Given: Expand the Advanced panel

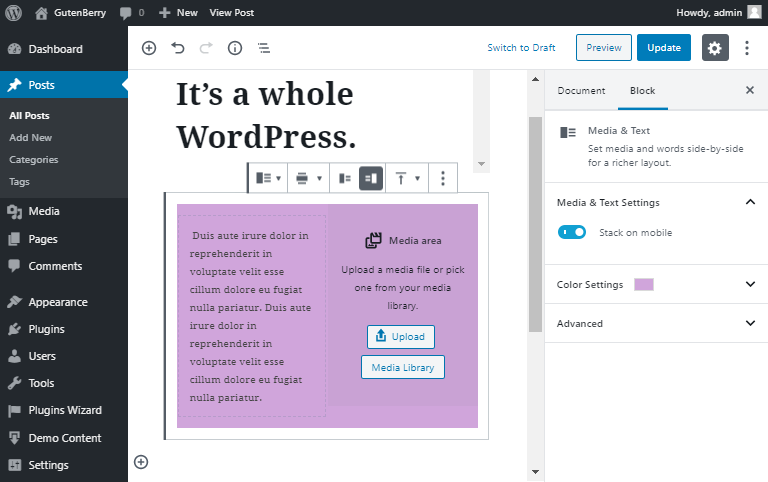Looking at the screenshot, I should [x=656, y=323].
